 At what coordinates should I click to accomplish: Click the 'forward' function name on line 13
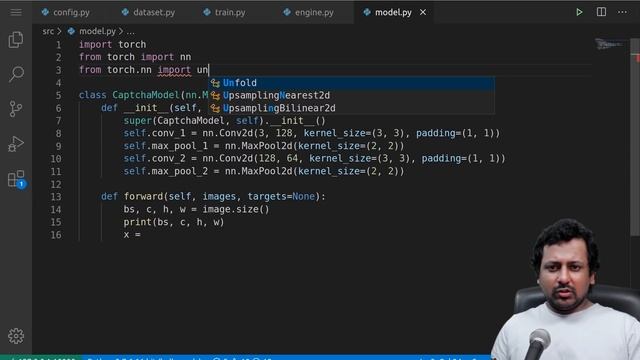pos(143,197)
